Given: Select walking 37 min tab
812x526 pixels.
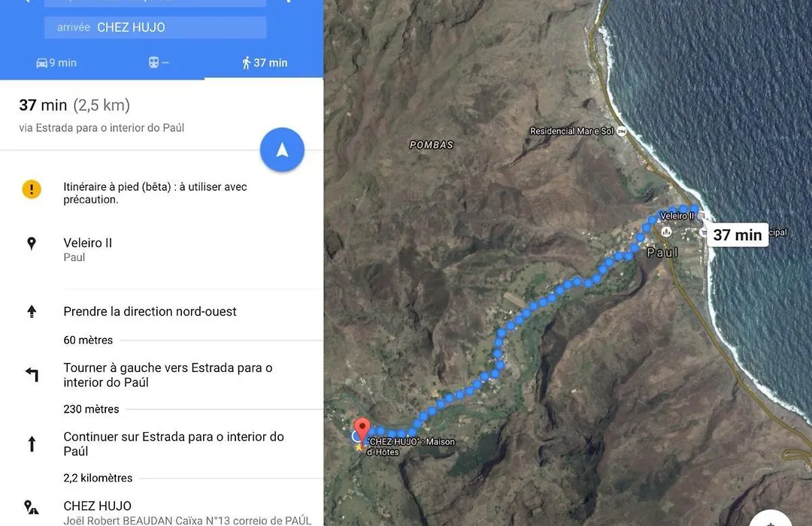Looking at the screenshot, I should pyautogui.click(x=265, y=62).
